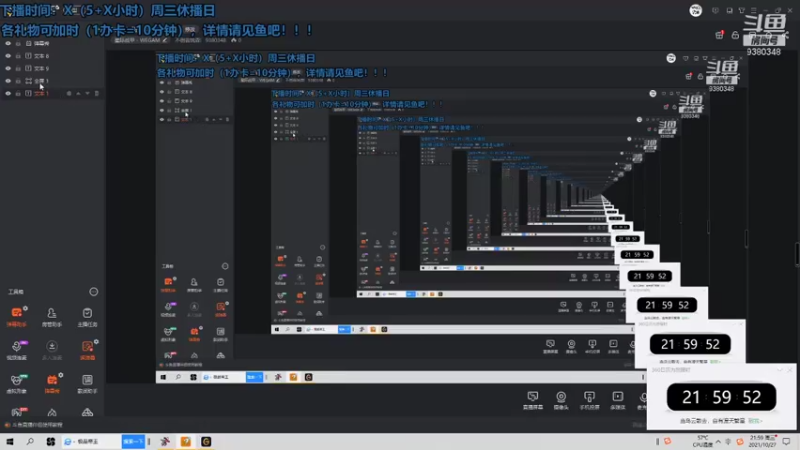Viewport: 800px width, 450px height.
Task: Toggle eye icon of the topmost source row
Action: pyautogui.click(x=8, y=43)
